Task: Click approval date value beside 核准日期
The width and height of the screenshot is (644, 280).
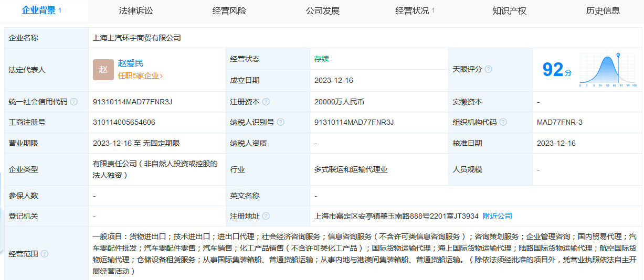Action: [556, 143]
